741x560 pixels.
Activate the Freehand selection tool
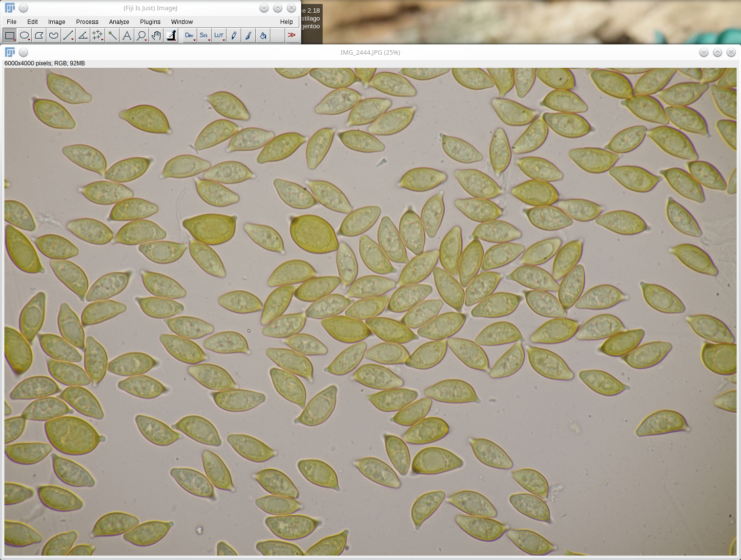pos(54,35)
